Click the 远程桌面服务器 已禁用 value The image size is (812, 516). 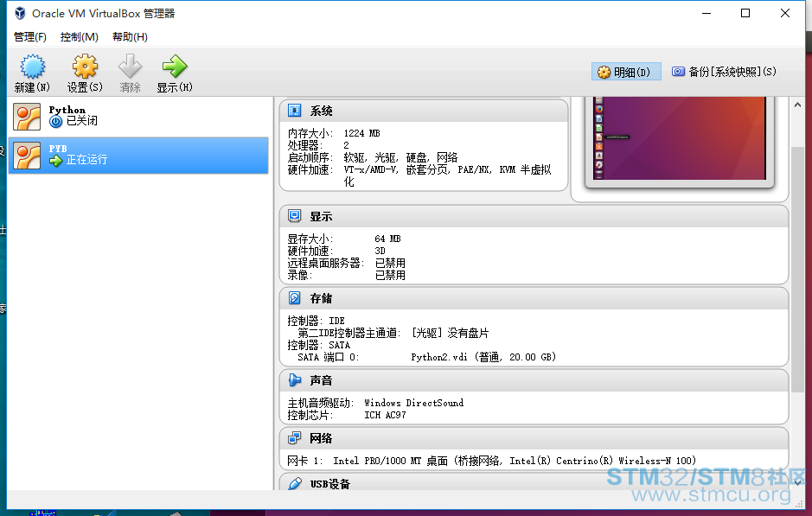390,263
